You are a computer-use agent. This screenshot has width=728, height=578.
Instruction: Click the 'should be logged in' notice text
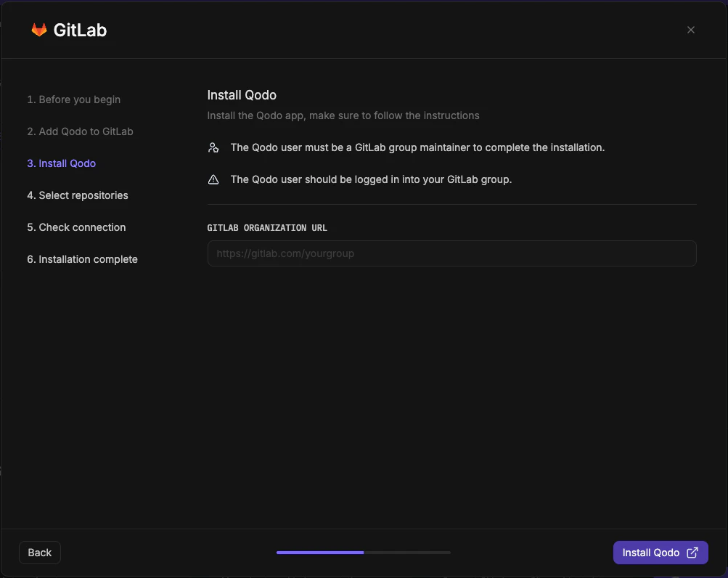371,179
